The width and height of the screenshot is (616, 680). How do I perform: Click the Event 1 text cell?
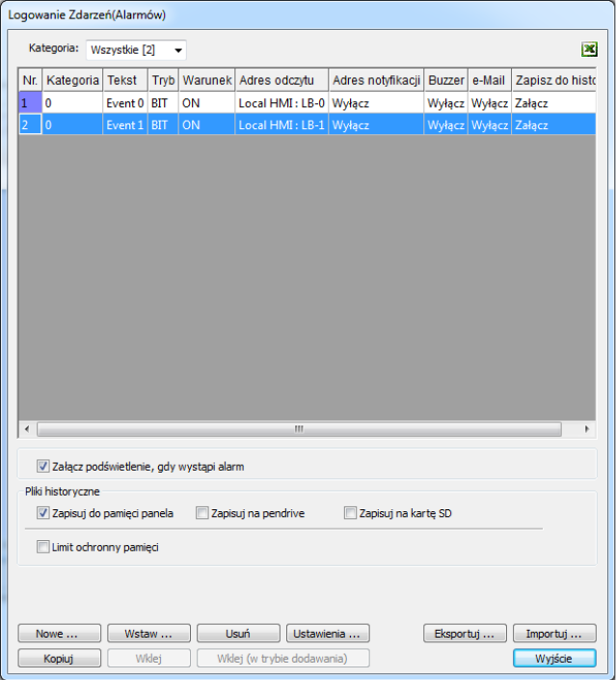tap(125, 124)
